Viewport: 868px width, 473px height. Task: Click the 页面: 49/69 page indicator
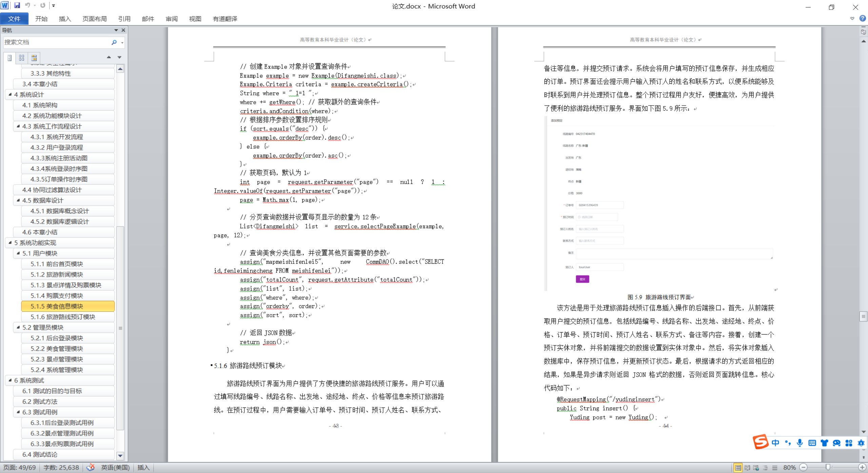pos(20,468)
